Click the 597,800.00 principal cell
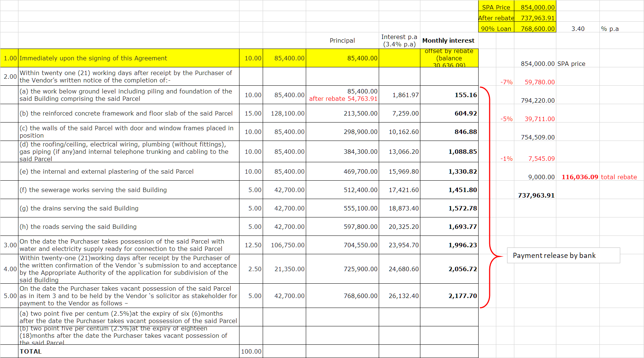Viewport: 644px width, 358px height. (x=342, y=227)
